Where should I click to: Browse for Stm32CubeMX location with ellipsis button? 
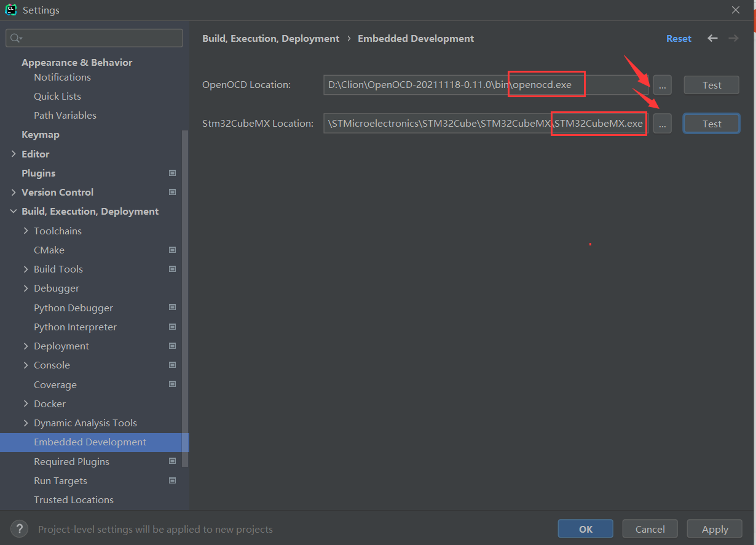coord(662,124)
